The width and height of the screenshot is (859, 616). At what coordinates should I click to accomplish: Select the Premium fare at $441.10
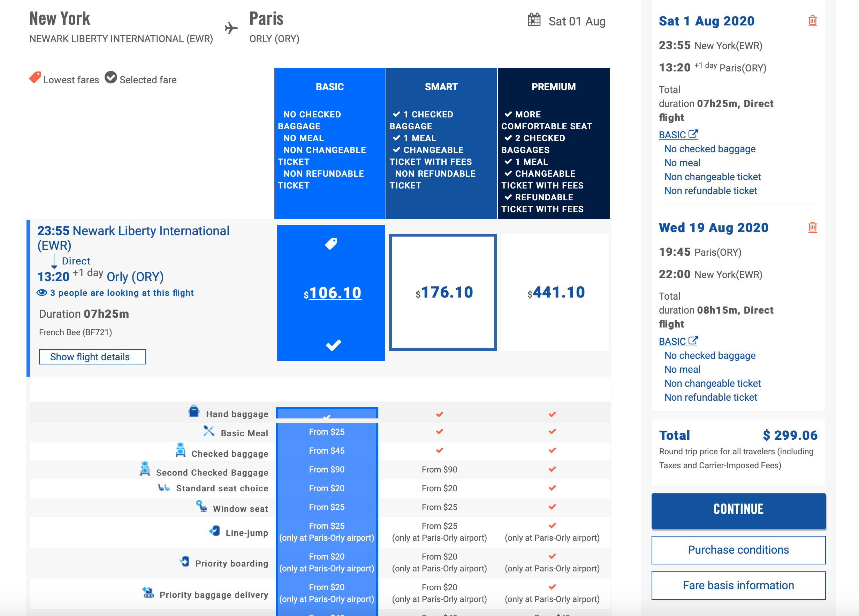[555, 292]
